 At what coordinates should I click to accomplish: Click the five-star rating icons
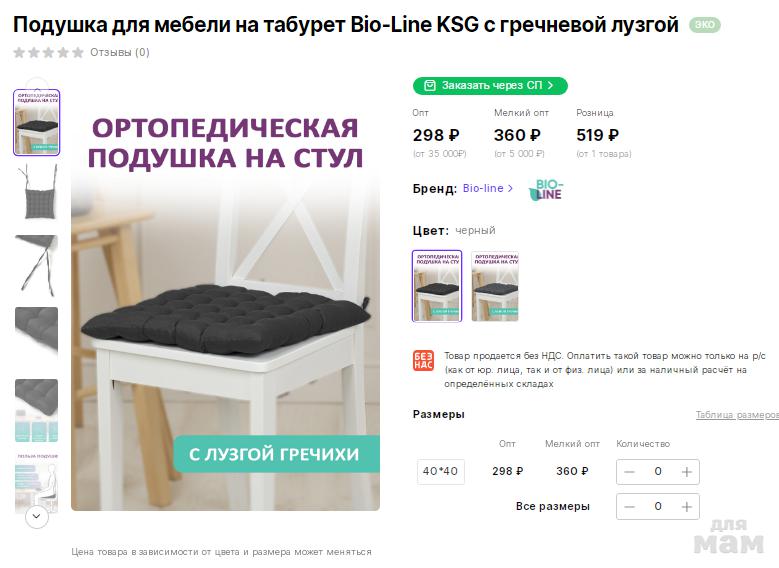point(49,52)
